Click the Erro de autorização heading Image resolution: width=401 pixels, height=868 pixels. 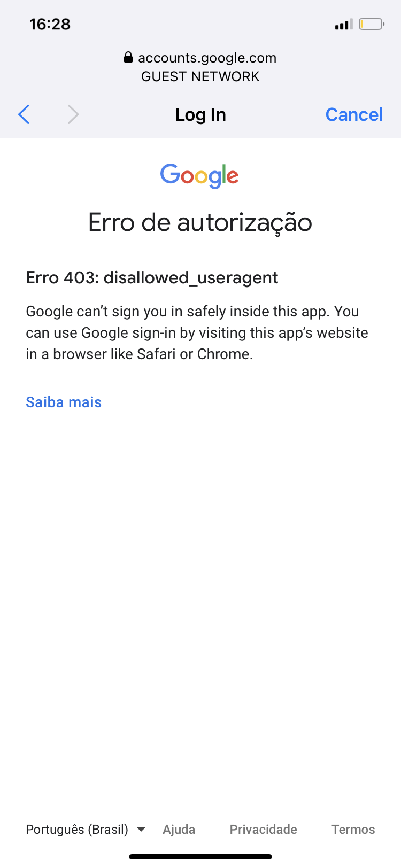click(200, 222)
